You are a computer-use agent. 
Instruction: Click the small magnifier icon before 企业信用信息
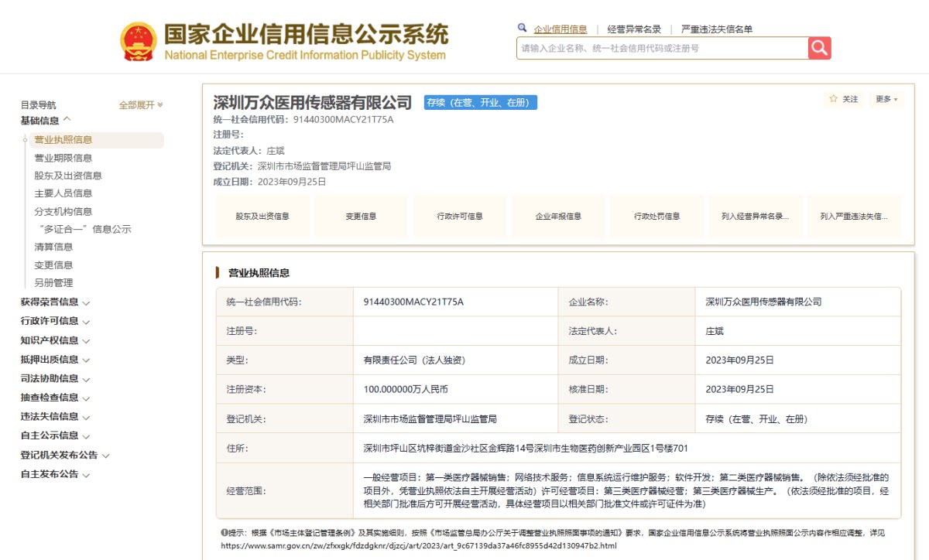click(x=523, y=28)
